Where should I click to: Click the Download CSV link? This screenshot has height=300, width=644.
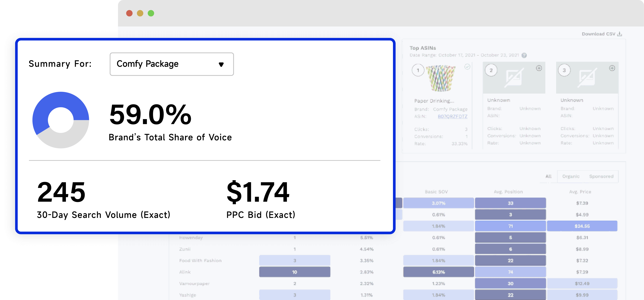[x=602, y=34]
